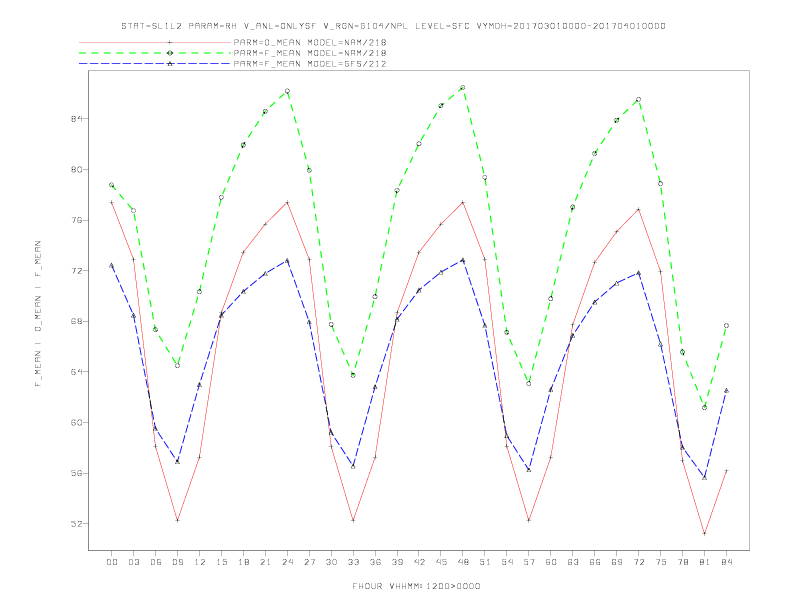Click x-axis forecast hour label 48
792x612 pixels.
(463, 562)
